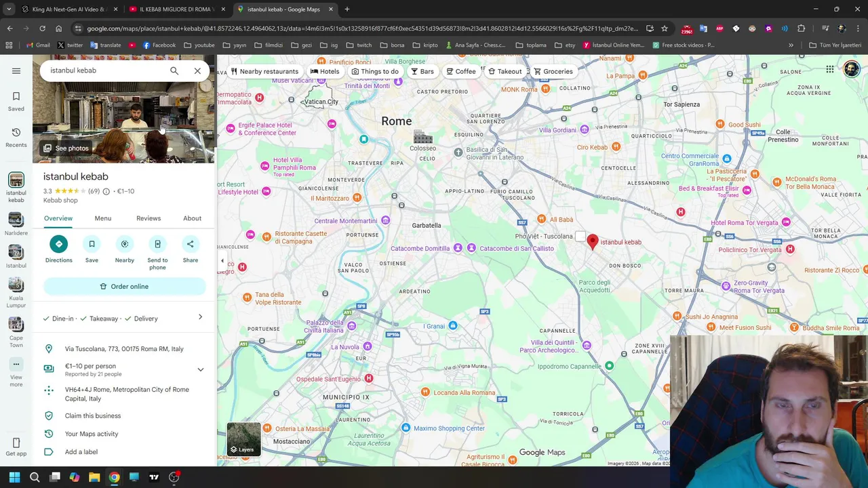Open Google apps grid
The height and width of the screenshot is (488, 868).
click(x=829, y=69)
